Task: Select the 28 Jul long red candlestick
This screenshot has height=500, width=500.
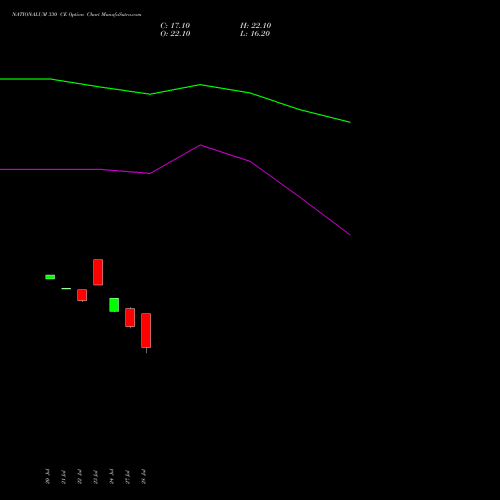Action: pos(146,331)
